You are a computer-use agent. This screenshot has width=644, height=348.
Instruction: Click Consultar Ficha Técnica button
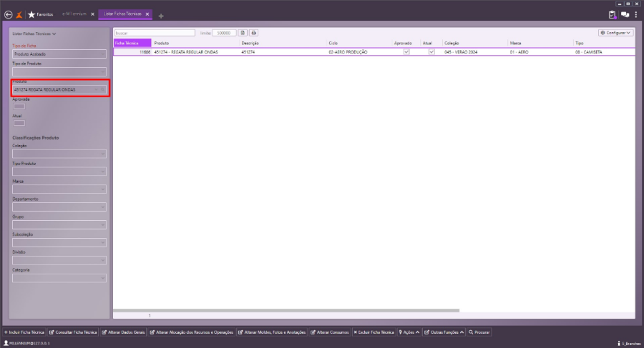[x=73, y=332]
